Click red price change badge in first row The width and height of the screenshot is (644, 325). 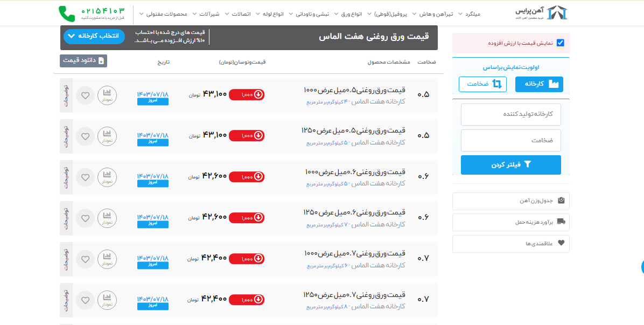[247, 95]
